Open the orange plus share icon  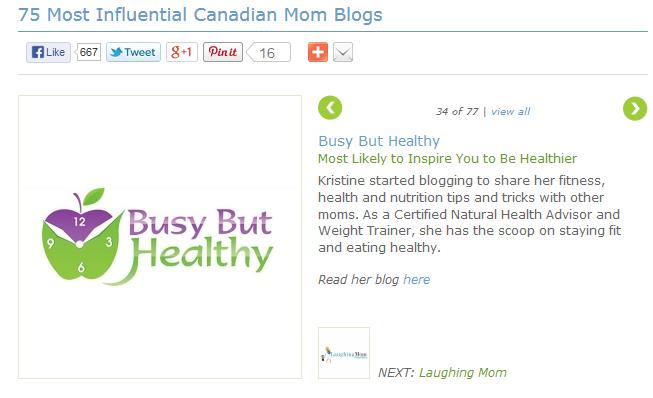[318, 52]
